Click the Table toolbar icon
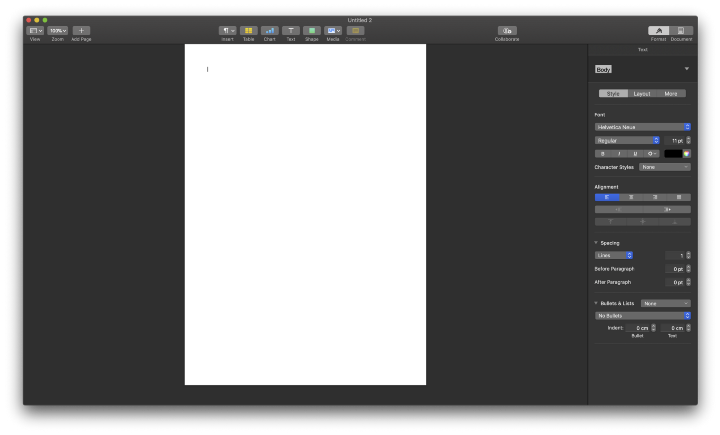 (x=248, y=31)
